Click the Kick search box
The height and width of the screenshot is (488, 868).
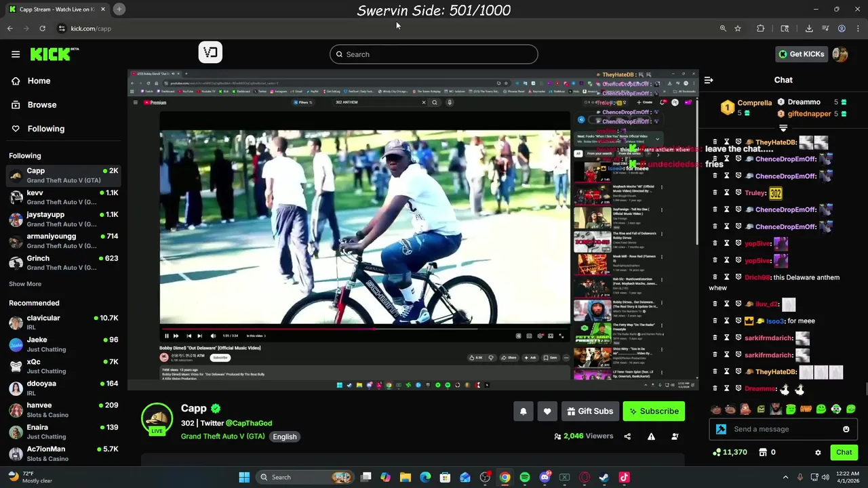(x=434, y=54)
